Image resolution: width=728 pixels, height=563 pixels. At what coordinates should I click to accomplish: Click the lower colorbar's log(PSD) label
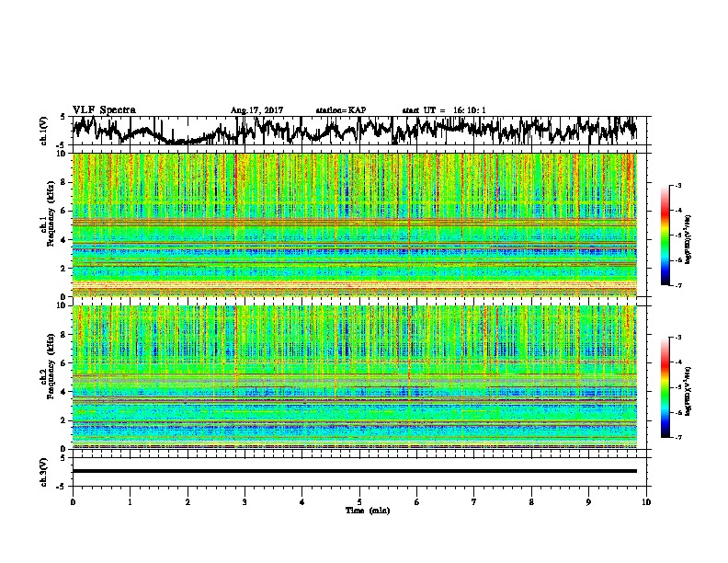pyautogui.click(x=688, y=391)
